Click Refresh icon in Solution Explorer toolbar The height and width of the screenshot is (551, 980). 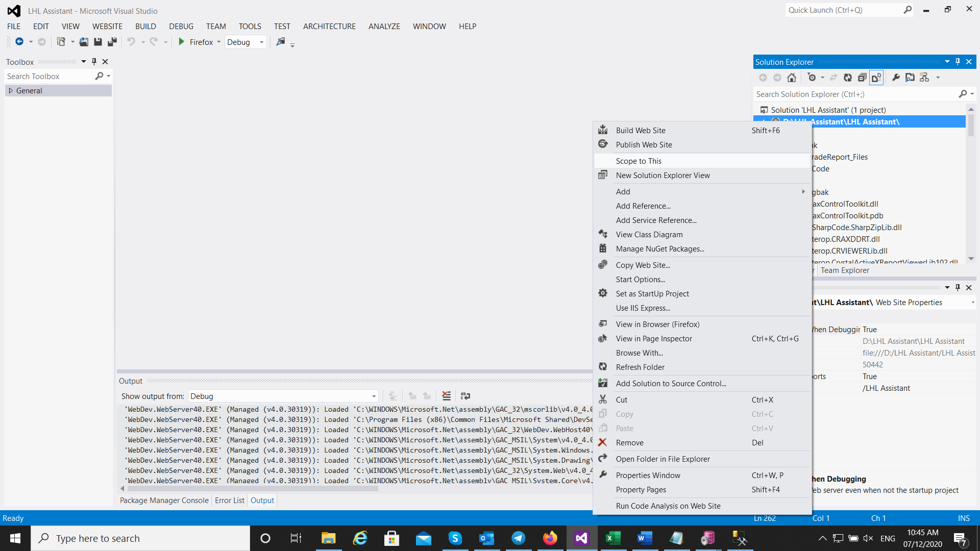848,78
